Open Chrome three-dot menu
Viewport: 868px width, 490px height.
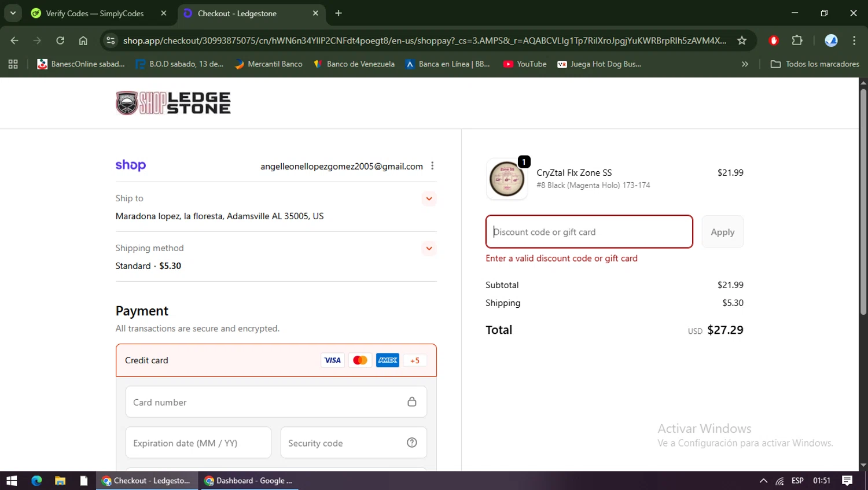854,40
